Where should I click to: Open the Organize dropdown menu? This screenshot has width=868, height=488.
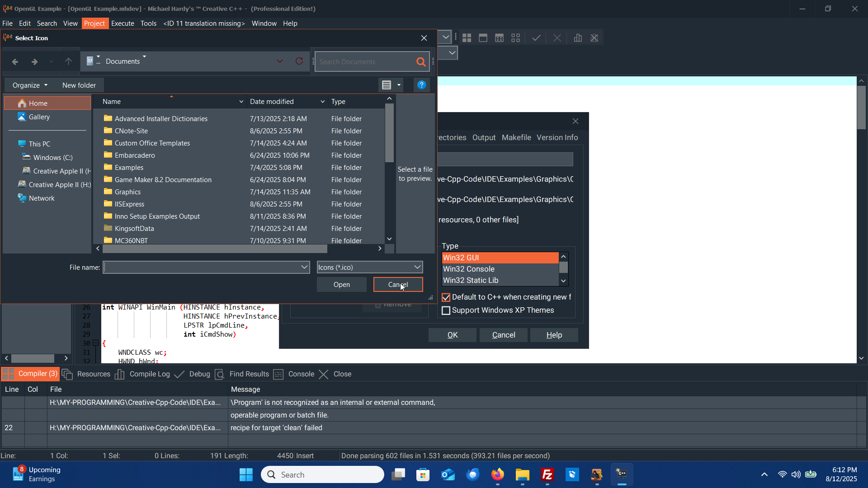pos(30,85)
